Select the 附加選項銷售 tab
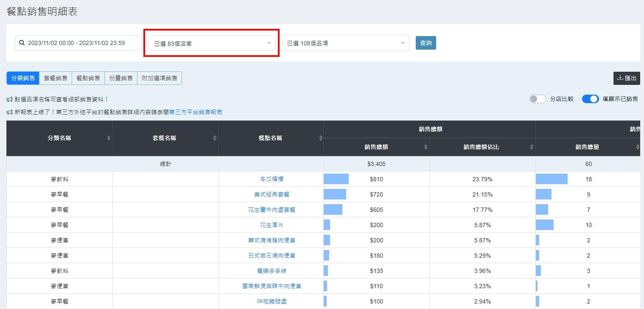 click(160, 78)
